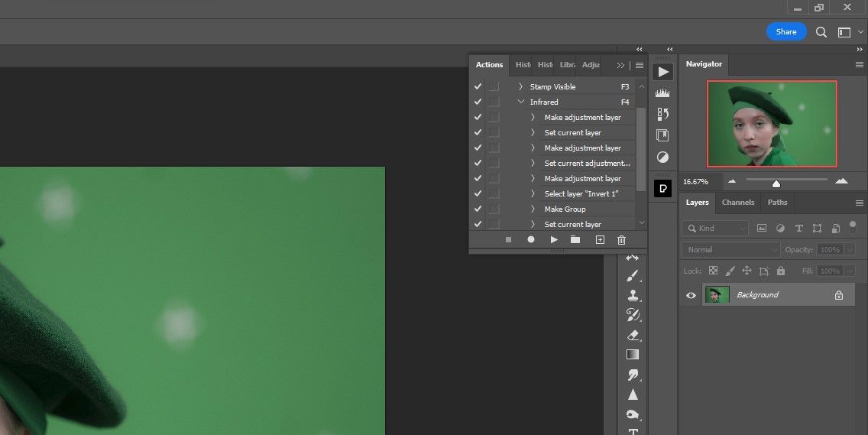
Task: Open the Normal blend mode dropdown
Action: 730,249
